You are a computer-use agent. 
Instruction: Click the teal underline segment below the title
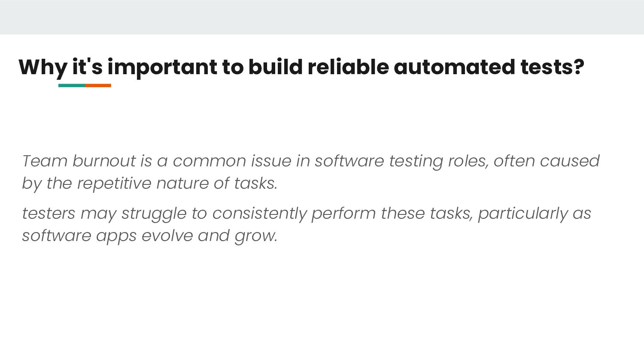point(71,85)
